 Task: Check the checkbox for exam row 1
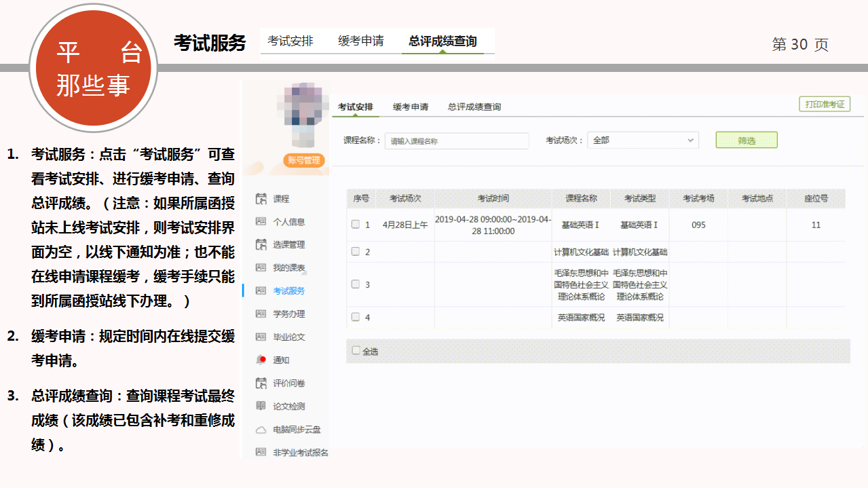(355, 225)
